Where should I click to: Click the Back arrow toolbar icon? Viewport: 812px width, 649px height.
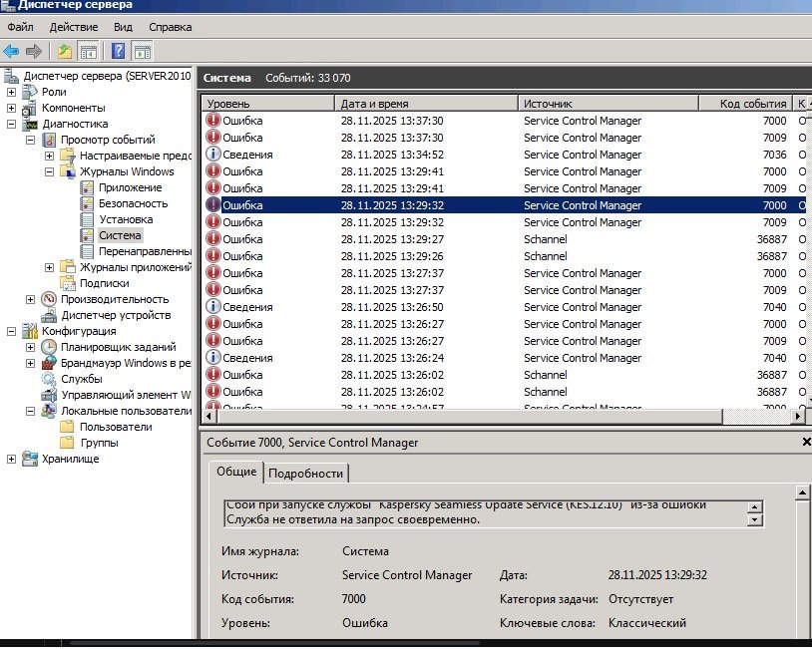[11, 51]
